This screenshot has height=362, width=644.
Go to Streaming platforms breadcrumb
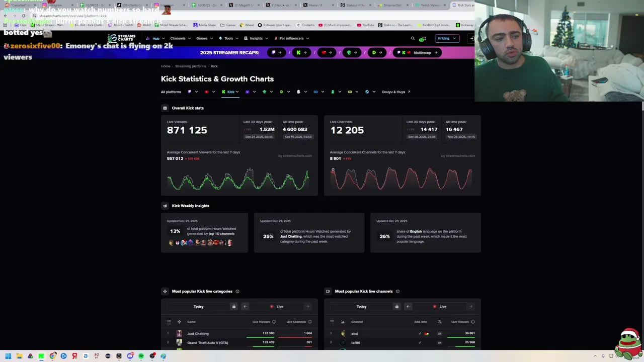191,66
